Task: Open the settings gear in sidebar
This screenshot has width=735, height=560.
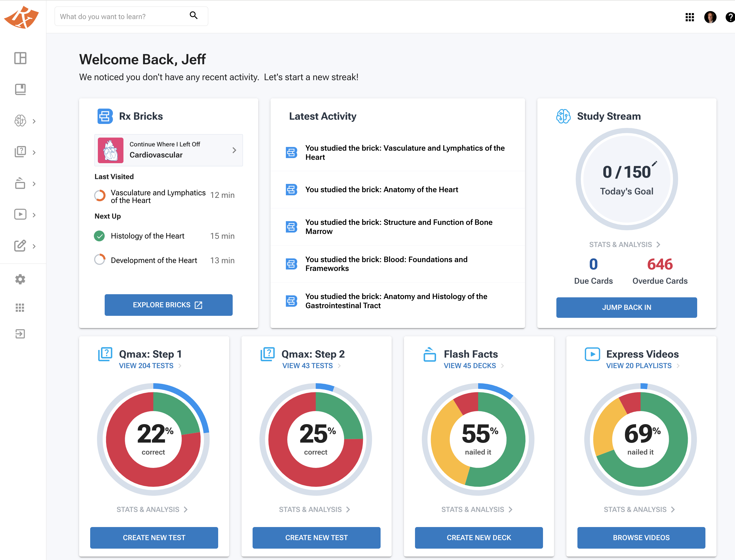Action: pos(20,279)
